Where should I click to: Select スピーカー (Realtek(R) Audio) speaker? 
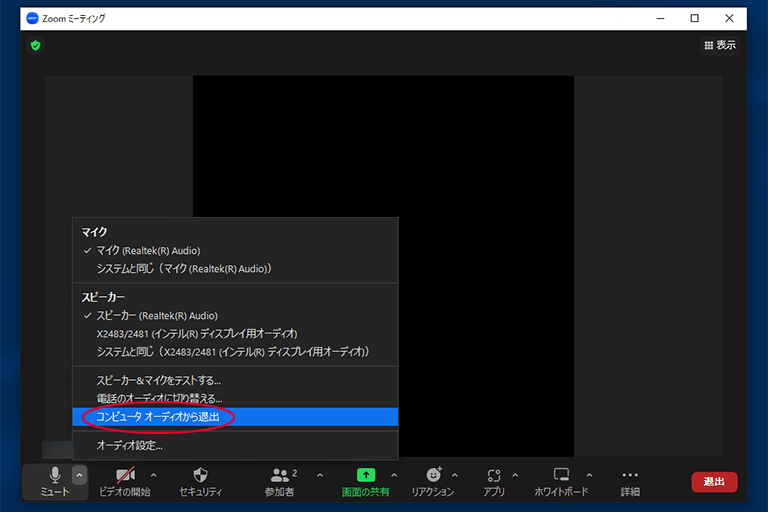[x=235, y=316]
